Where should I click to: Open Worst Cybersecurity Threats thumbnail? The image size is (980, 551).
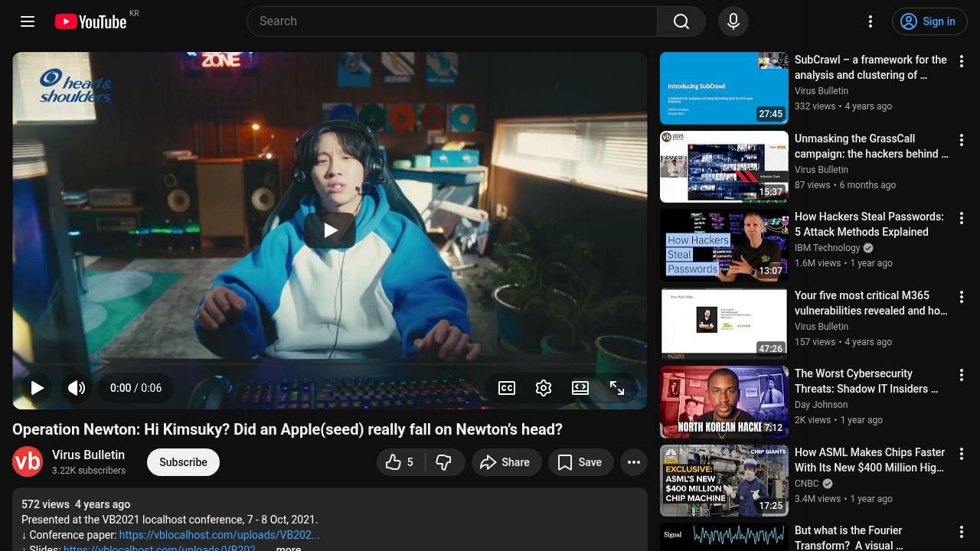[724, 402]
